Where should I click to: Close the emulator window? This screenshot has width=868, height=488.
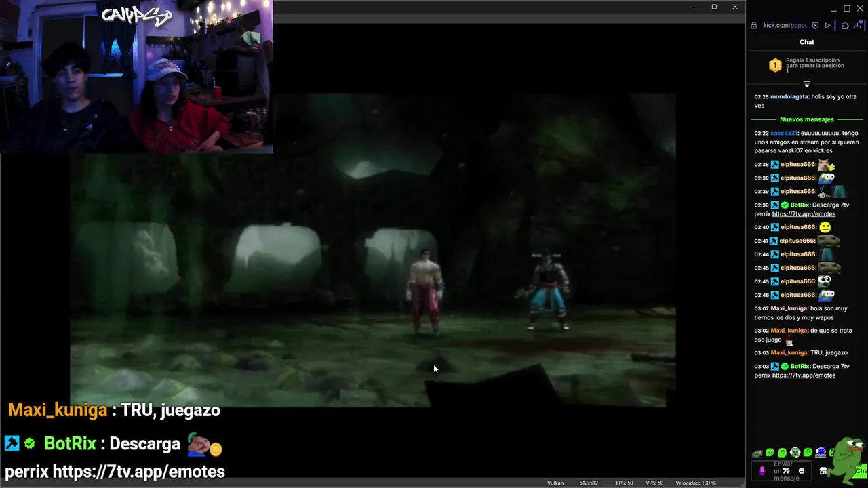(735, 7)
